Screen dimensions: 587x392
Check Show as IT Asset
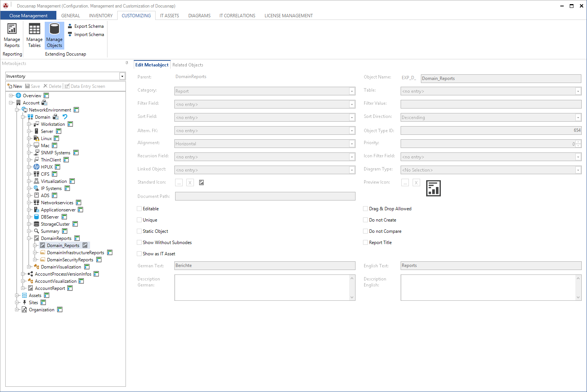(139, 253)
